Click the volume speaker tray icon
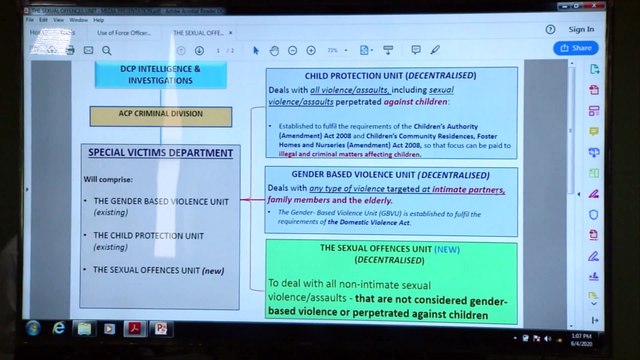640x360 pixels. click(548, 339)
